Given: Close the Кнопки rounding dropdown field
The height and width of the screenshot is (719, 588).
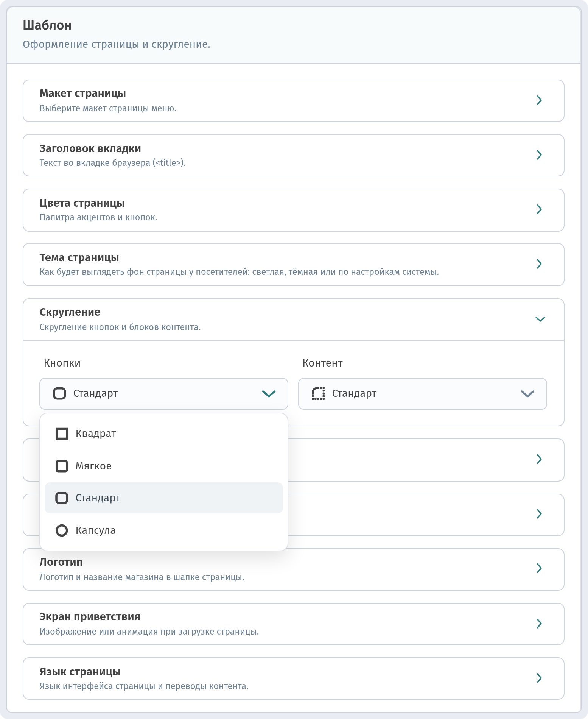Looking at the screenshot, I should (x=164, y=394).
